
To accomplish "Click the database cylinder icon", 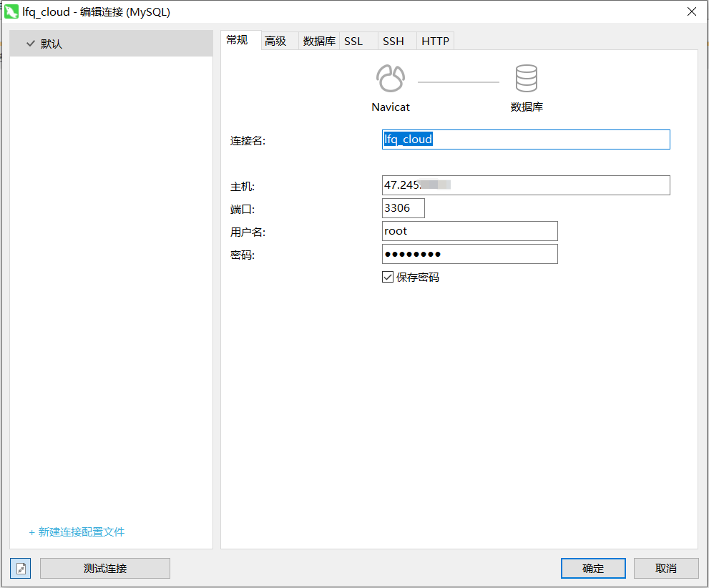I will (x=527, y=78).
